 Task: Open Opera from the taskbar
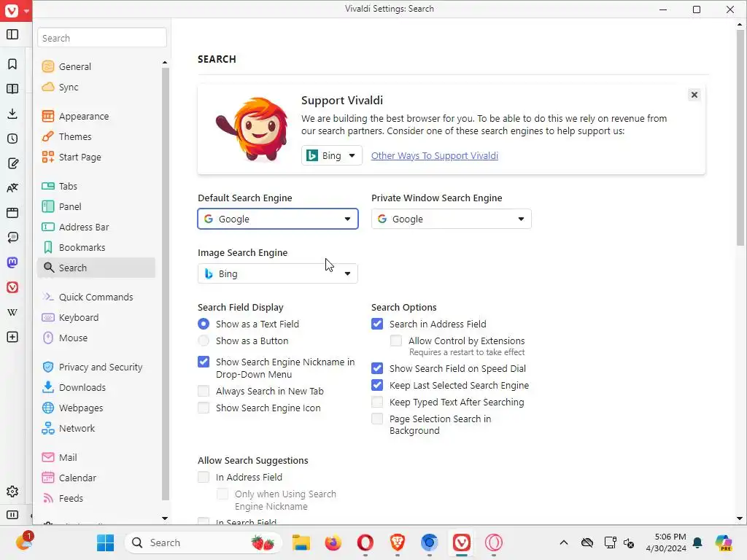[x=365, y=542]
